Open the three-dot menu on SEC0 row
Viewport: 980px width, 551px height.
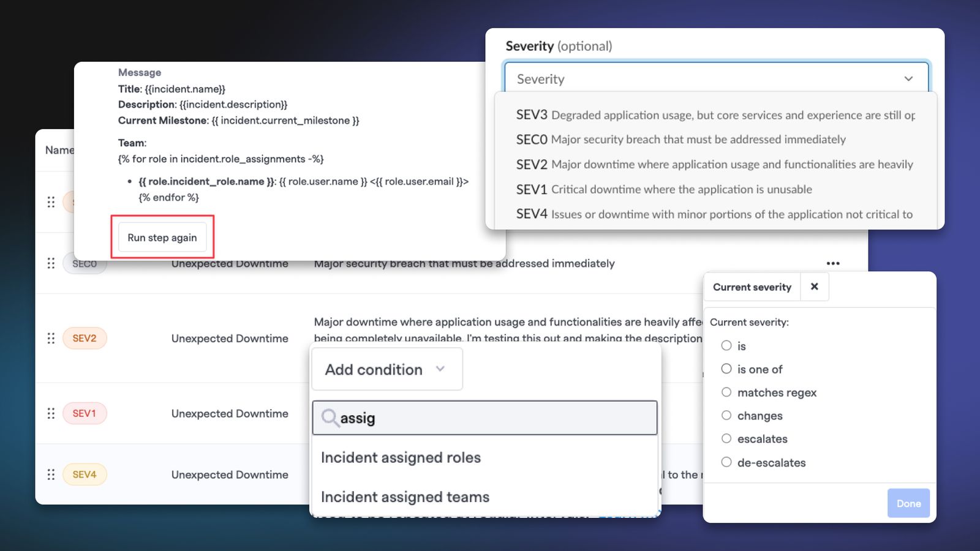[833, 263]
